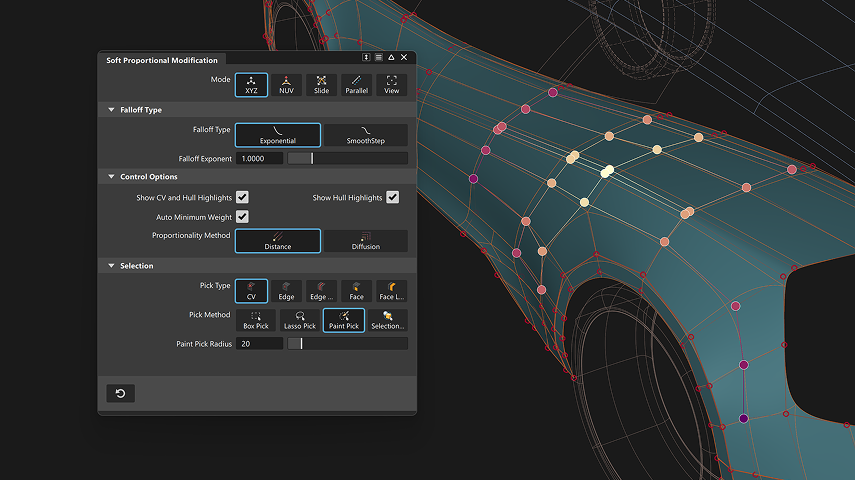Pick Diffusion as proportionality method

click(x=365, y=241)
